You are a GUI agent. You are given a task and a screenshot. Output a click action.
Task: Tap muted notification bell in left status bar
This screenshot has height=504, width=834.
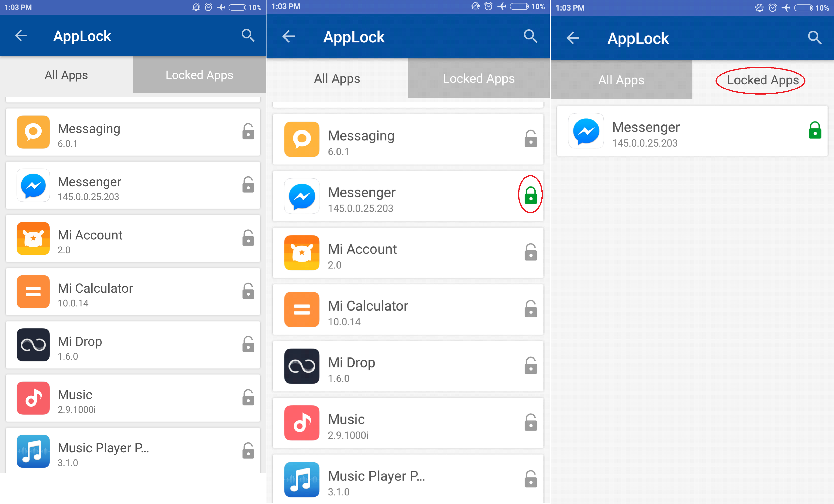coord(196,7)
